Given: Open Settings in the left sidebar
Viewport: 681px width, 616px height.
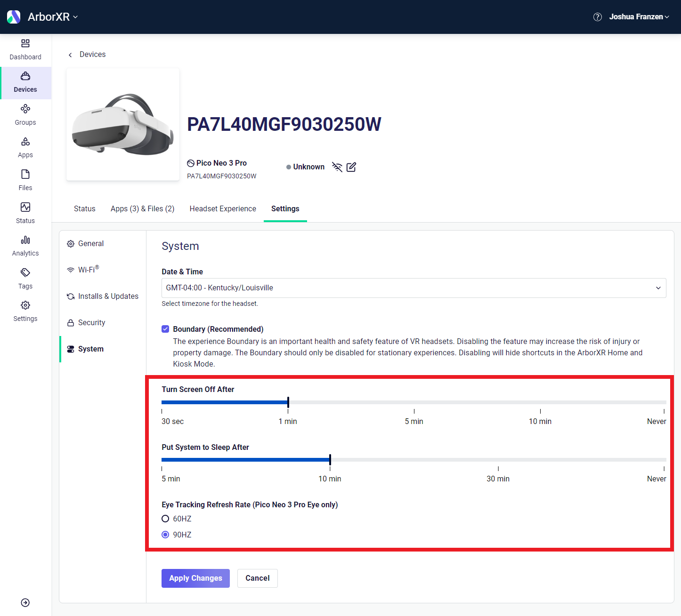Looking at the screenshot, I should (x=25, y=312).
